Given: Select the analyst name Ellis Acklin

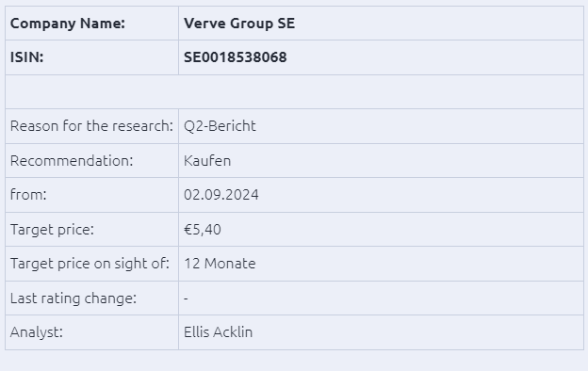Looking at the screenshot, I should (218, 332).
